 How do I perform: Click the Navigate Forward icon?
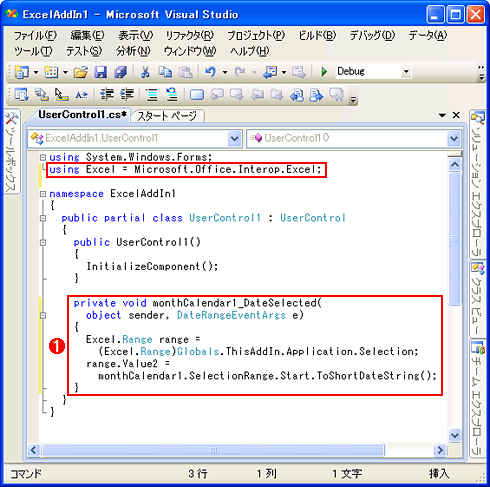coord(299,72)
